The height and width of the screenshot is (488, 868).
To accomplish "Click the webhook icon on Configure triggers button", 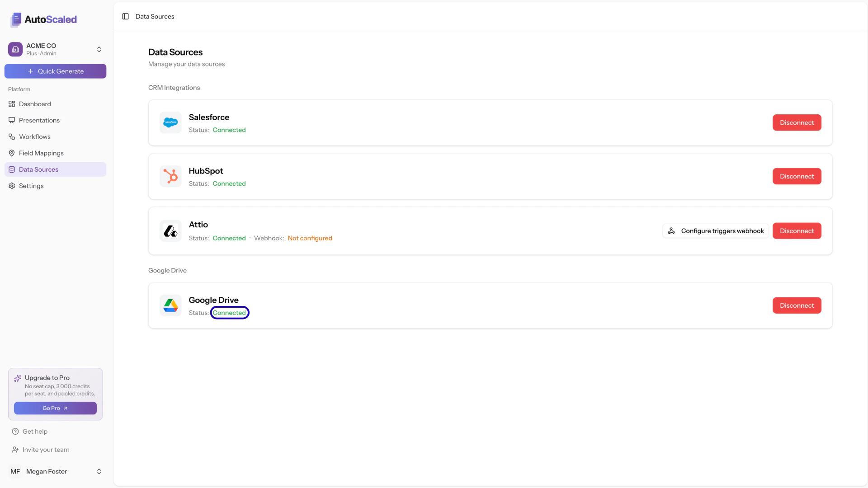I will pyautogui.click(x=672, y=230).
